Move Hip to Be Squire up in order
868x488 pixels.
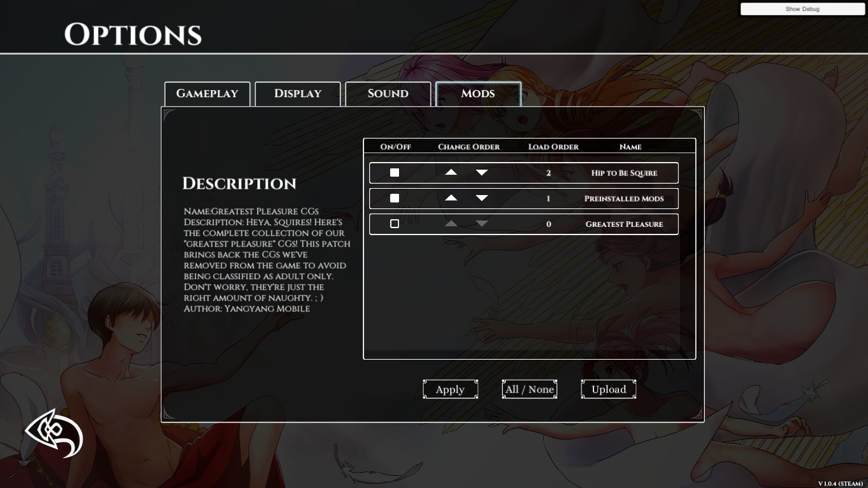(x=451, y=173)
